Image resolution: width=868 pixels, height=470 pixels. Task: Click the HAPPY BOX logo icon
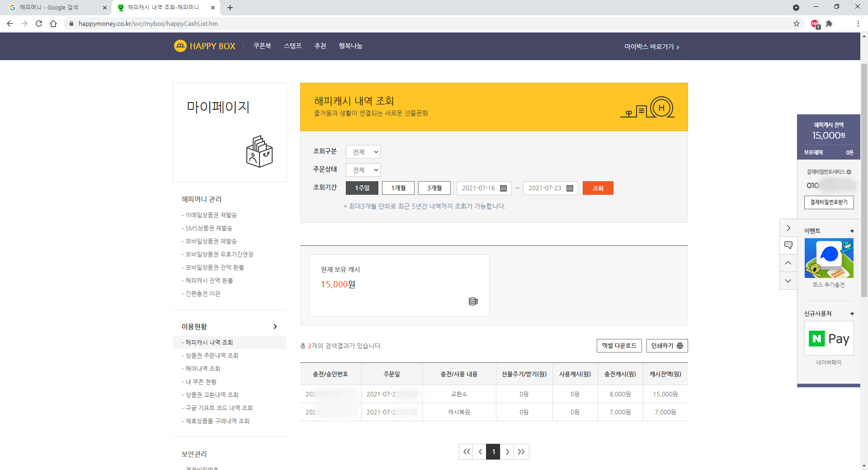point(180,46)
